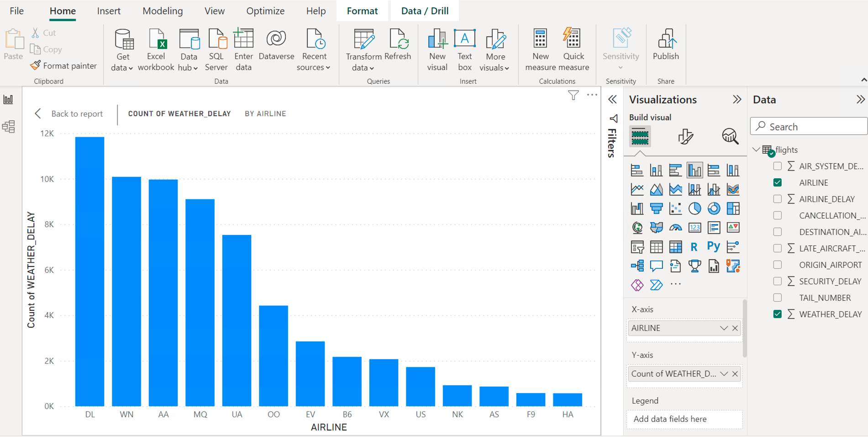Click the DL airline bar
The image size is (868, 437).
click(x=89, y=271)
